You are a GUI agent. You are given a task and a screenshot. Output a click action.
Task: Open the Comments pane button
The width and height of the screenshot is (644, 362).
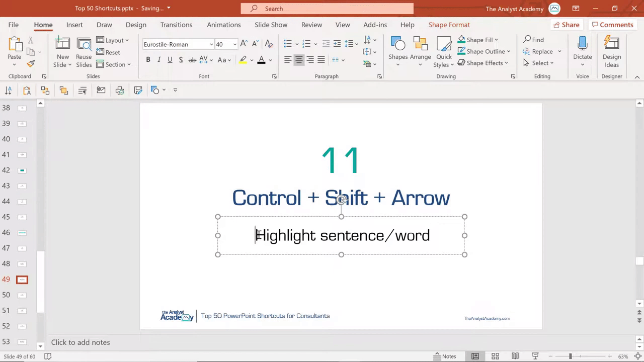pyautogui.click(x=612, y=25)
